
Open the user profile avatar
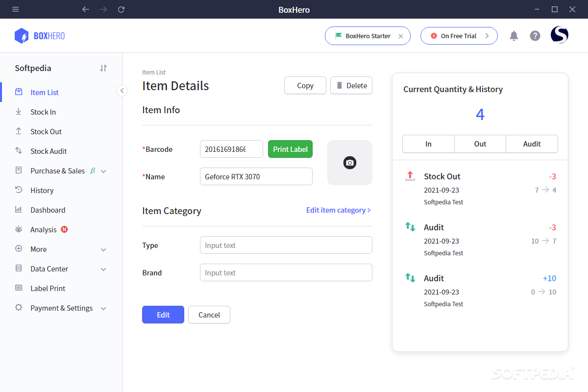tap(560, 35)
